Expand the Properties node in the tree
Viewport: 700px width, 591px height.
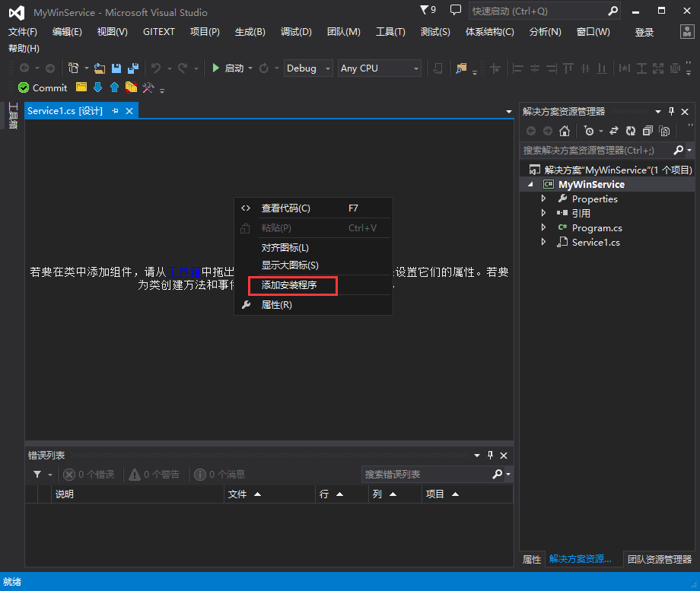click(543, 199)
